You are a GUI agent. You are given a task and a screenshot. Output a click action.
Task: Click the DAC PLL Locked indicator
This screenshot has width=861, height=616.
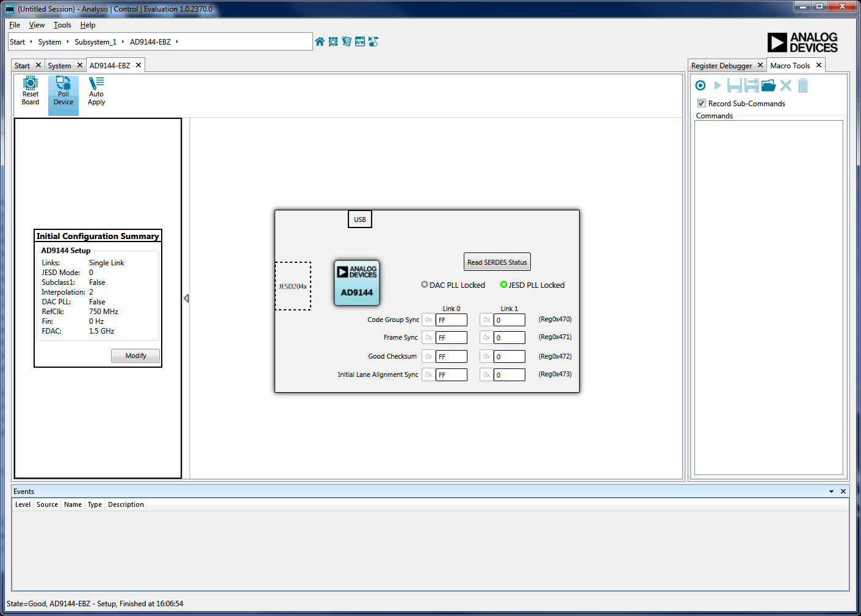pyautogui.click(x=425, y=285)
